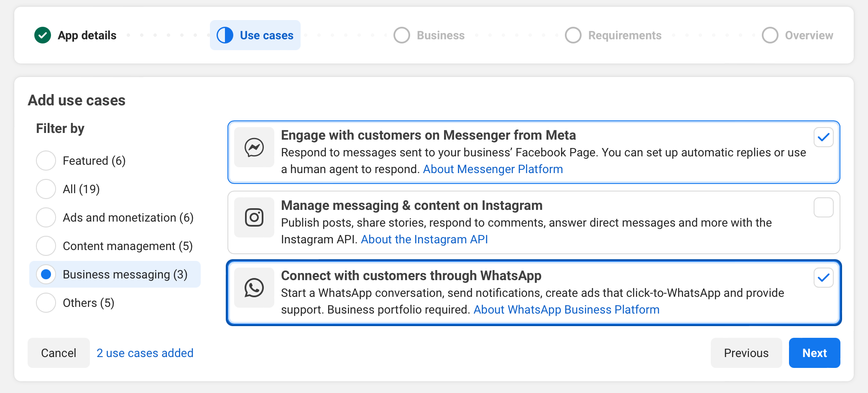The image size is (868, 393).
Task: Click the Filter by label
Action: click(60, 128)
